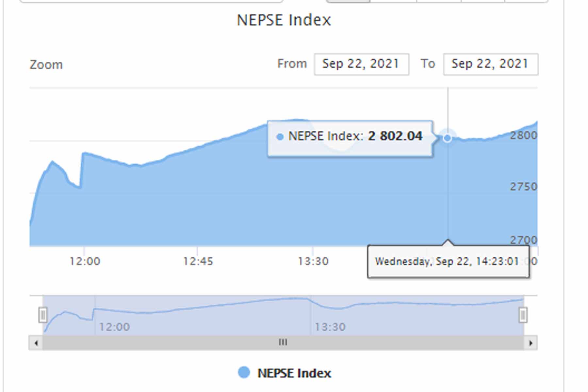Click the 13:30 label on the main x-axis
Image resolution: width=588 pixels, height=392 pixels.
tap(313, 261)
